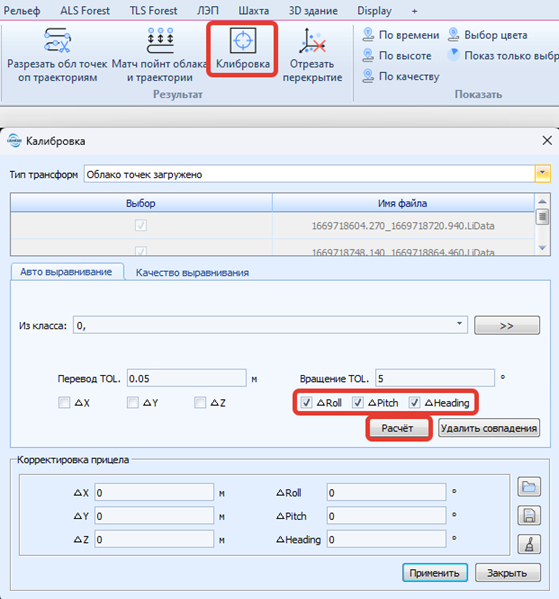Click the open folder icon in Корректировка прицела
The image size is (559, 599).
[529, 487]
